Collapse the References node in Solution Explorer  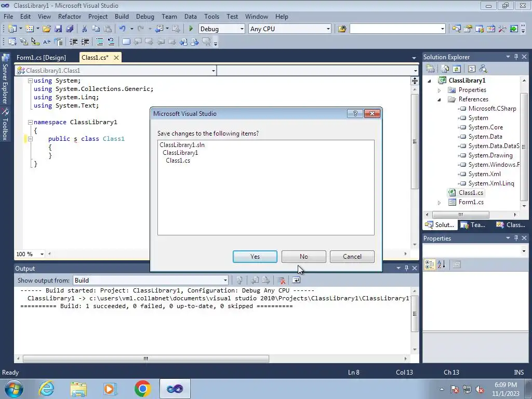(x=439, y=99)
